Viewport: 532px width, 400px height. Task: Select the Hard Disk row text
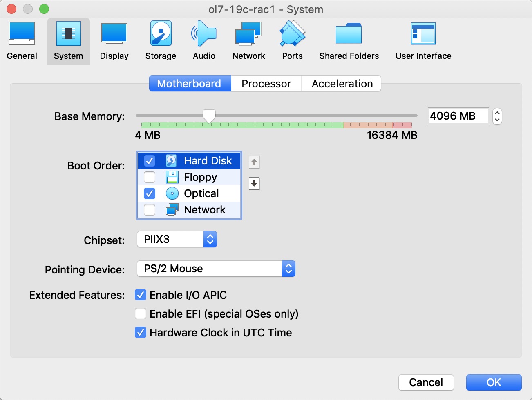click(x=208, y=161)
